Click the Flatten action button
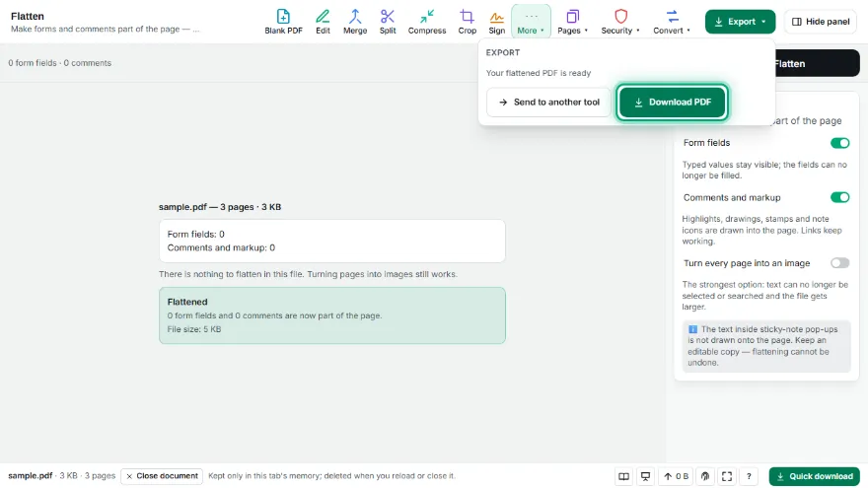This screenshot has height=488, width=868. [x=817, y=64]
